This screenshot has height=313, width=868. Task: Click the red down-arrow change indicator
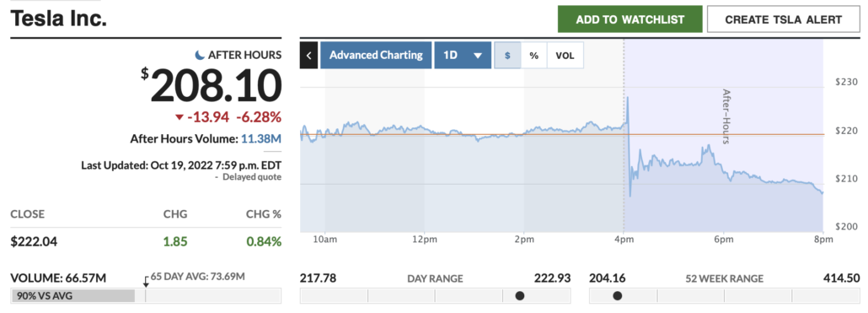[179, 117]
